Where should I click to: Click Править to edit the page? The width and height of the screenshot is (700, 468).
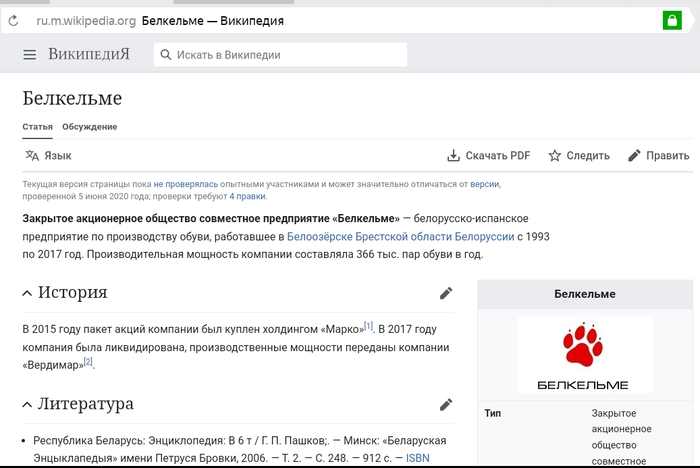coord(658,155)
